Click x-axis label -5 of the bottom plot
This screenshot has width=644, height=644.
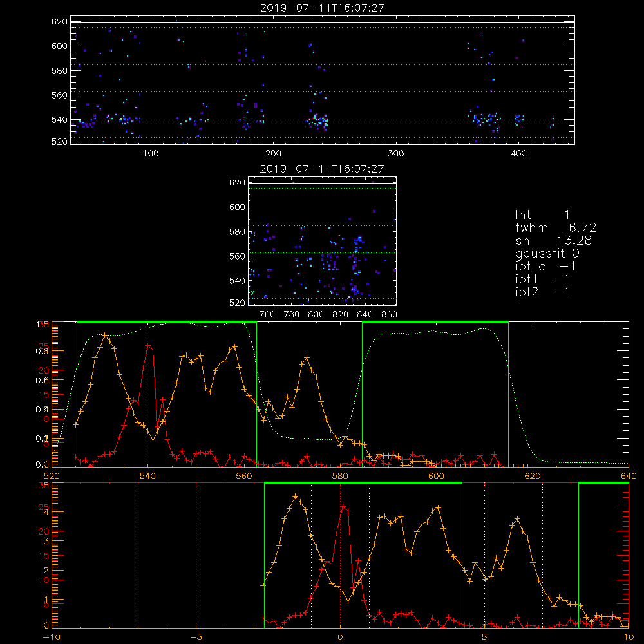(x=196, y=637)
